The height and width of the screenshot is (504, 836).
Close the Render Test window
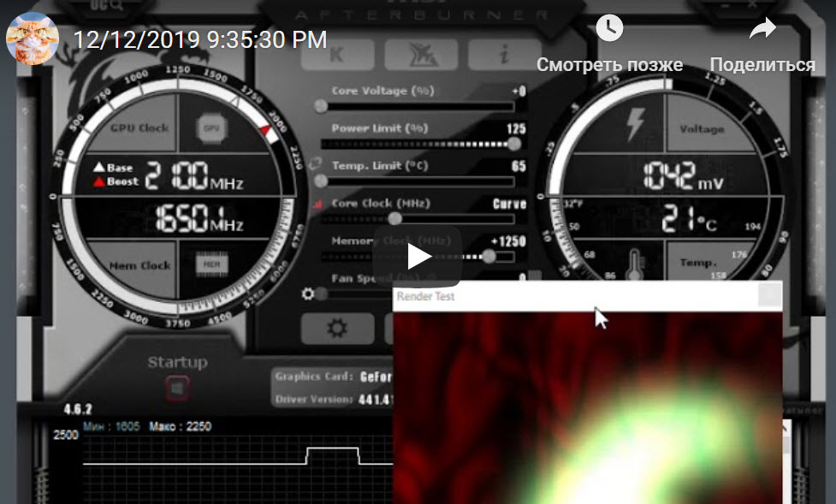[770, 295]
